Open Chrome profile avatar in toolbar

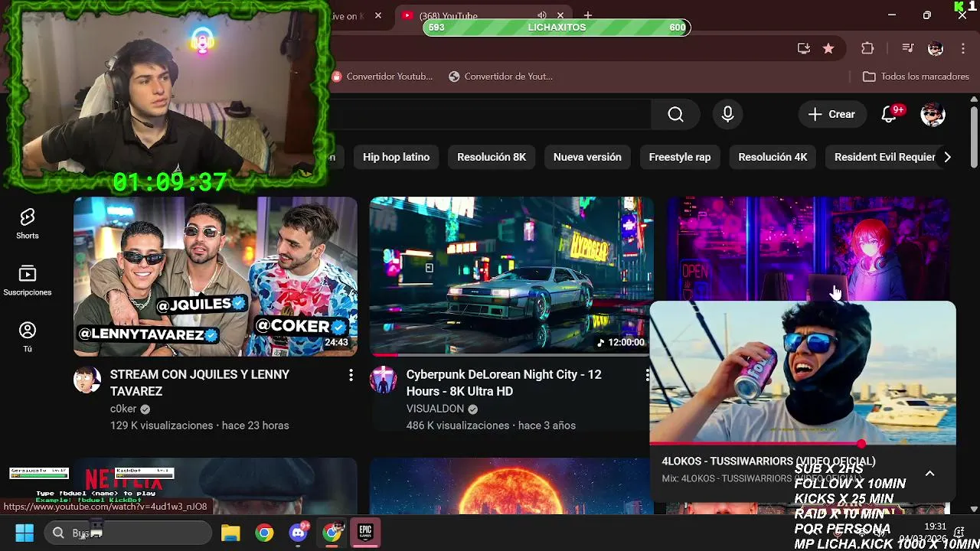(x=936, y=48)
